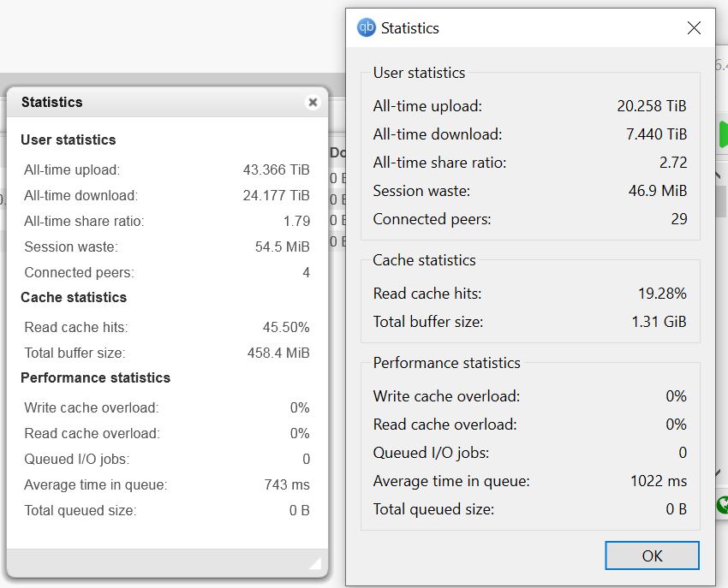Viewport: 728px width, 588px height.
Task: Click the desktop dialog Cache statistics group title
Action: click(424, 260)
